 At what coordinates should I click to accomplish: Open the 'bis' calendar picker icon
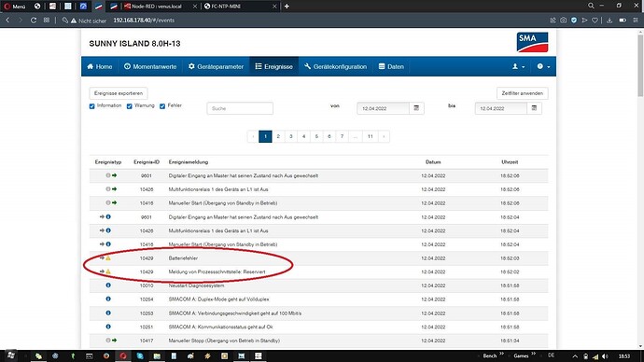pos(534,108)
